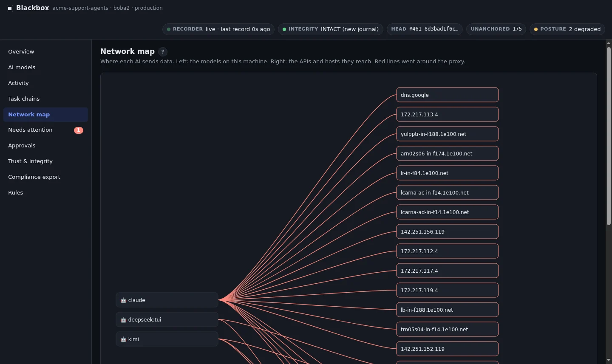Image resolution: width=612 pixels, height=364 pixels.
Task: Click the 142.251.152.119 host node
Action: 448,349
